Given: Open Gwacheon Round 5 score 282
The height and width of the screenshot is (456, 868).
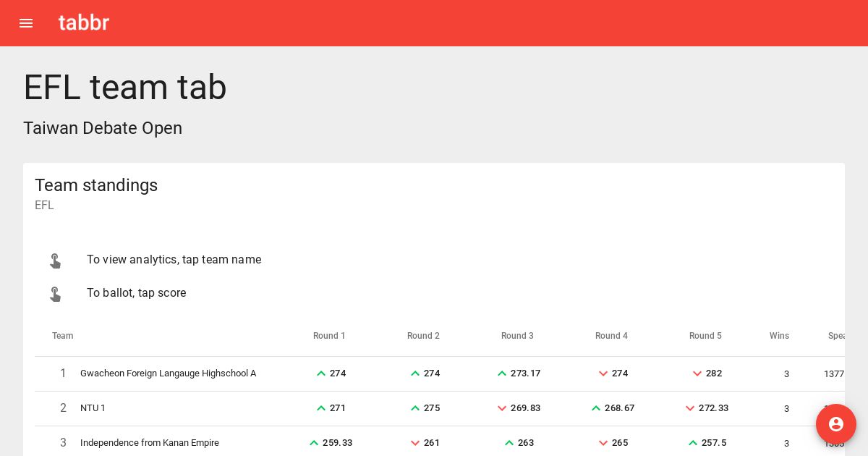Looking at the screenshot, I should click(714, 373).
